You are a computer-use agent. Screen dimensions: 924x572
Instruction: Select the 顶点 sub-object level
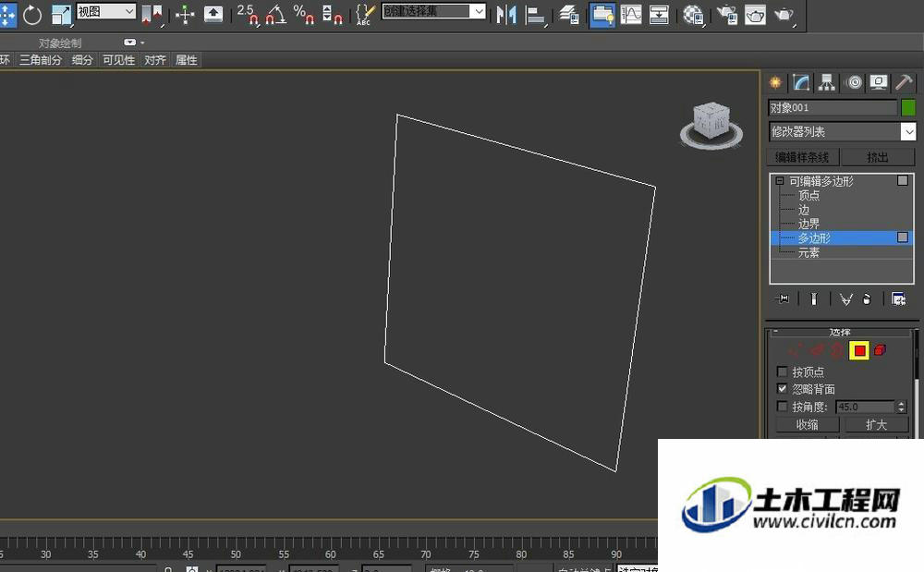coord(808,195)
